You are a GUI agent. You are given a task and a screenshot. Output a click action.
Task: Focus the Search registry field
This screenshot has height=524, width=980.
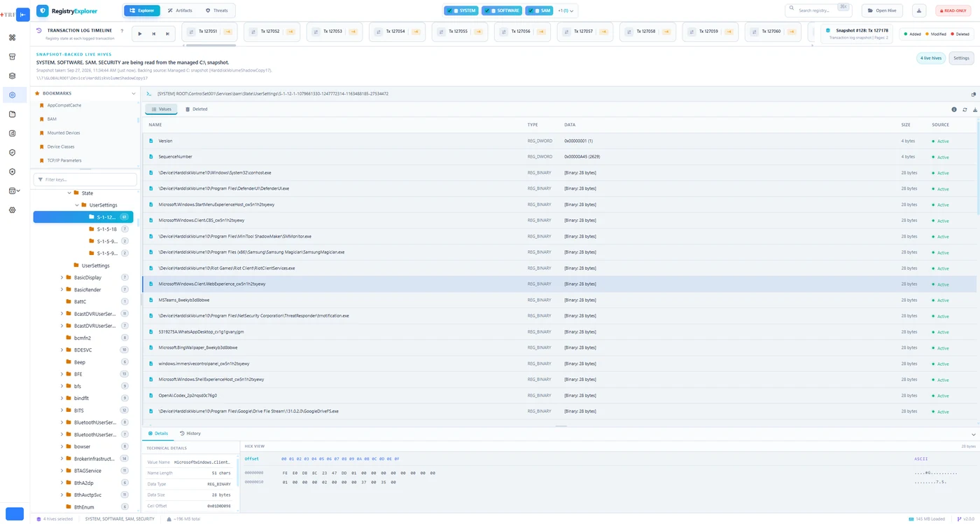tap(818, 11)
